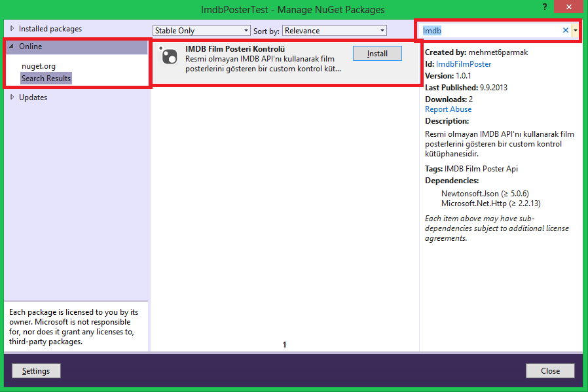Open the Settings dialog

(x=36, y=370)
